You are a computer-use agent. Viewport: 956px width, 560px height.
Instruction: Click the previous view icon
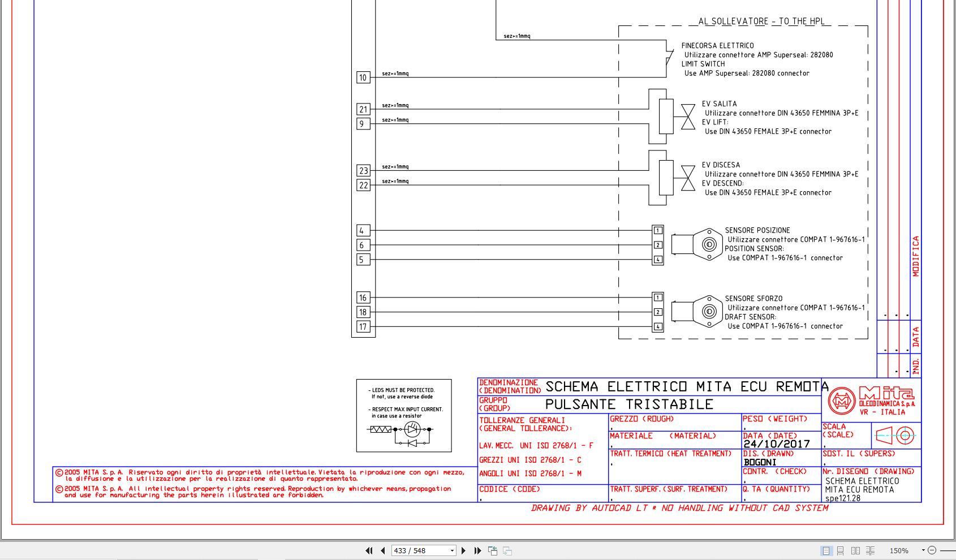[493, 550]
